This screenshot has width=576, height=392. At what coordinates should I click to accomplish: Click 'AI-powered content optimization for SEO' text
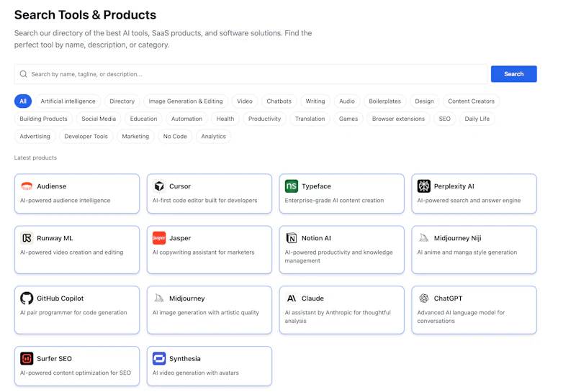(x=76, y=373)
